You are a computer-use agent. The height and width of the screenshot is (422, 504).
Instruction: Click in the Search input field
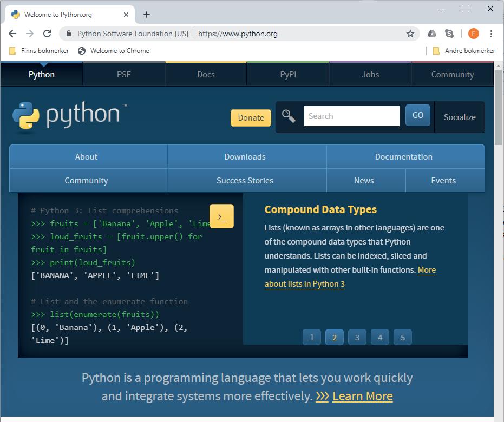(x=352, y=116)
